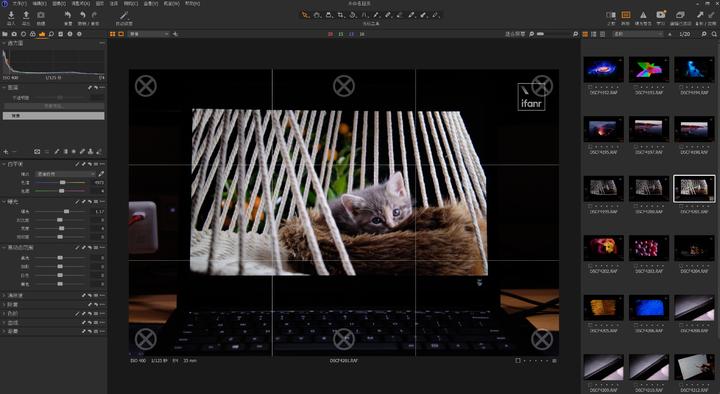
Task: Toggle the Exposure Warning triangle icon
Action: 643,15
